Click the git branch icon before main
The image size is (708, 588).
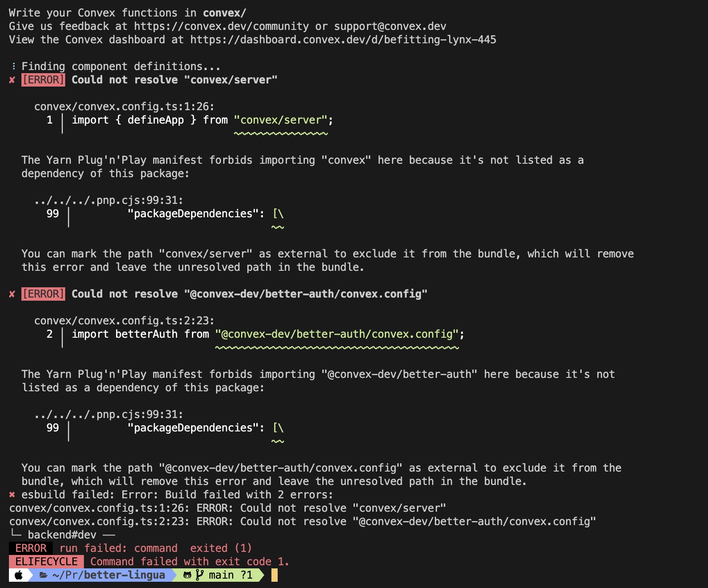point(200,575)
